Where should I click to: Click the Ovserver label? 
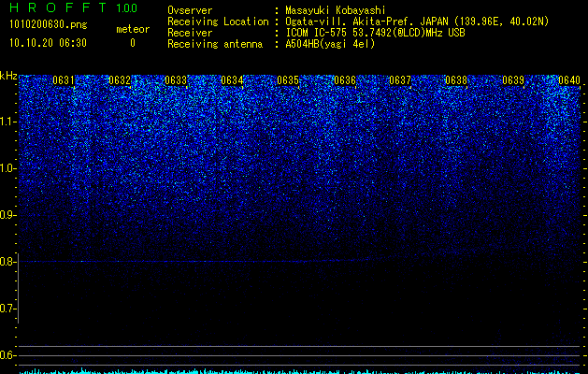pos(190,10)
